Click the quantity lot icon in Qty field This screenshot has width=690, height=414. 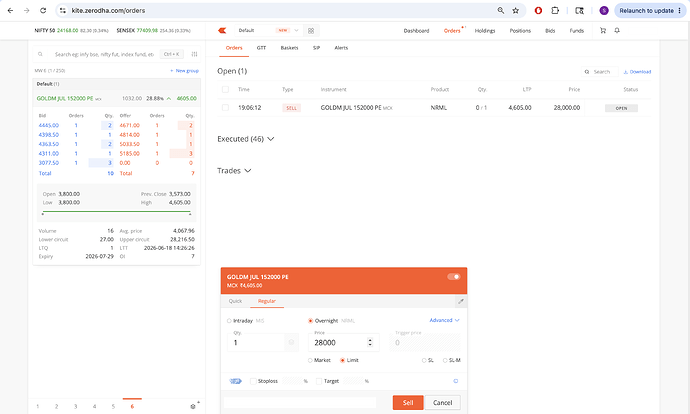(x=291, y=342)
